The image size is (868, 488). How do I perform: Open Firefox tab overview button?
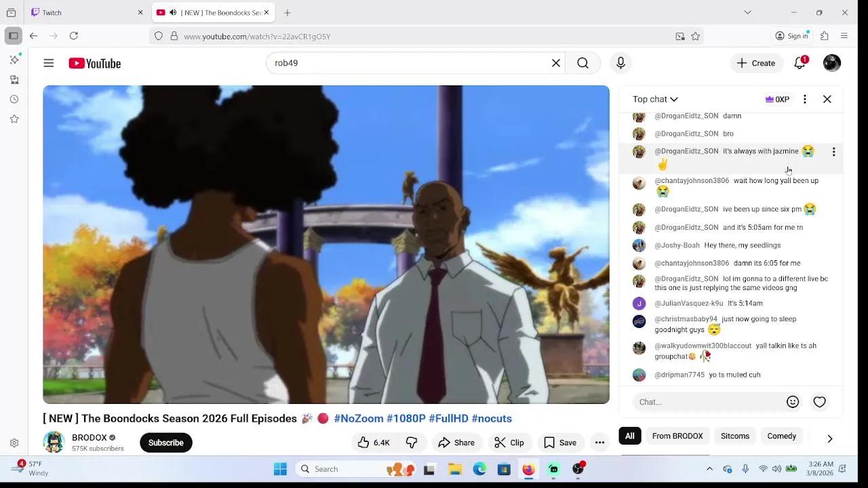(x=11, y=12)
